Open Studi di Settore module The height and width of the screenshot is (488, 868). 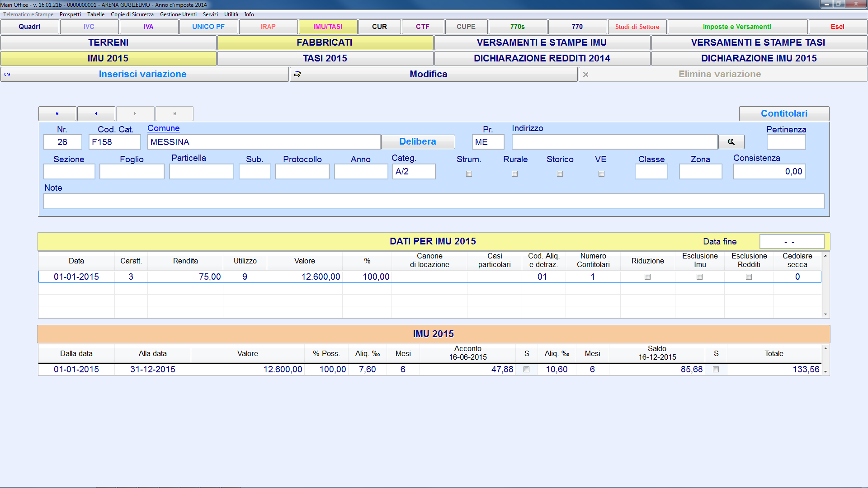pyautogui.click(x=637, y=27)
